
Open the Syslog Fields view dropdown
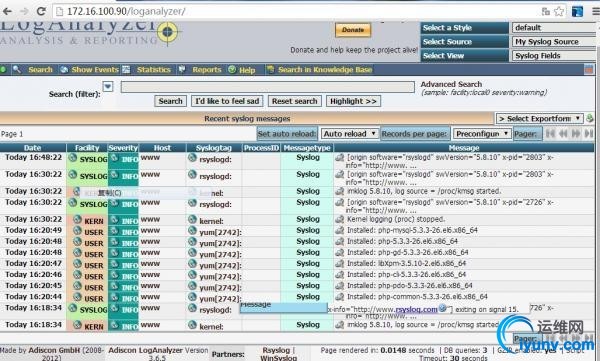[x=554, y=56]
